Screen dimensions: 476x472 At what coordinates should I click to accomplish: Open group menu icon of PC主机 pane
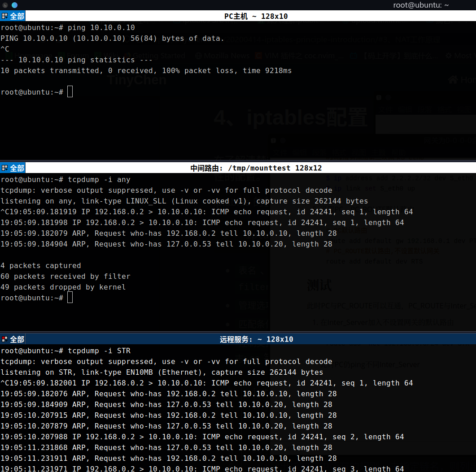pos(4,16)
